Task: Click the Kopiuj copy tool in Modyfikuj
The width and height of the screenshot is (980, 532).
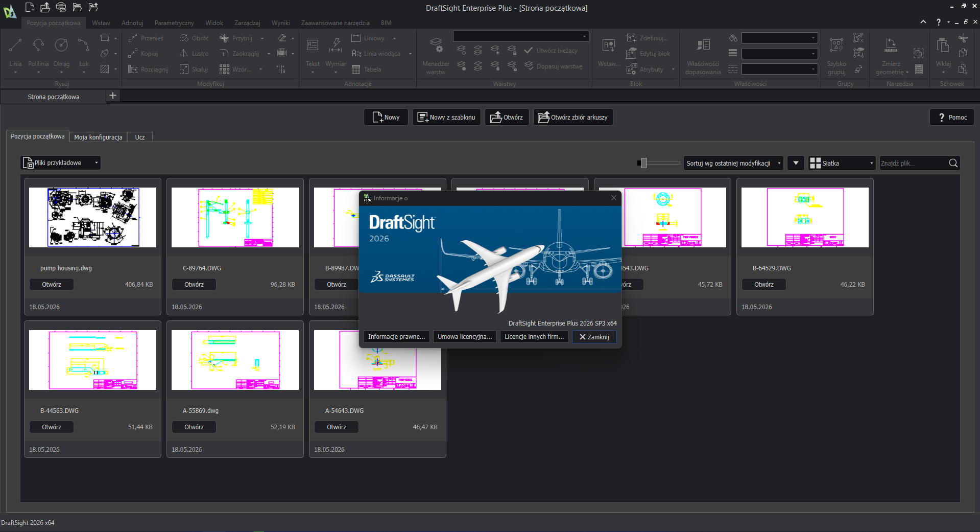Action: click(x=143, y=54)
